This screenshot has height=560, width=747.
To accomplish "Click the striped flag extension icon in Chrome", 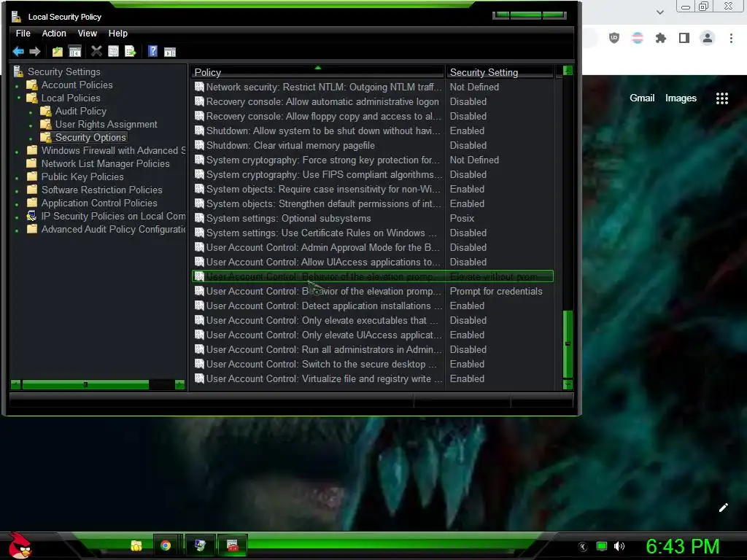I will tap(638, 38).
